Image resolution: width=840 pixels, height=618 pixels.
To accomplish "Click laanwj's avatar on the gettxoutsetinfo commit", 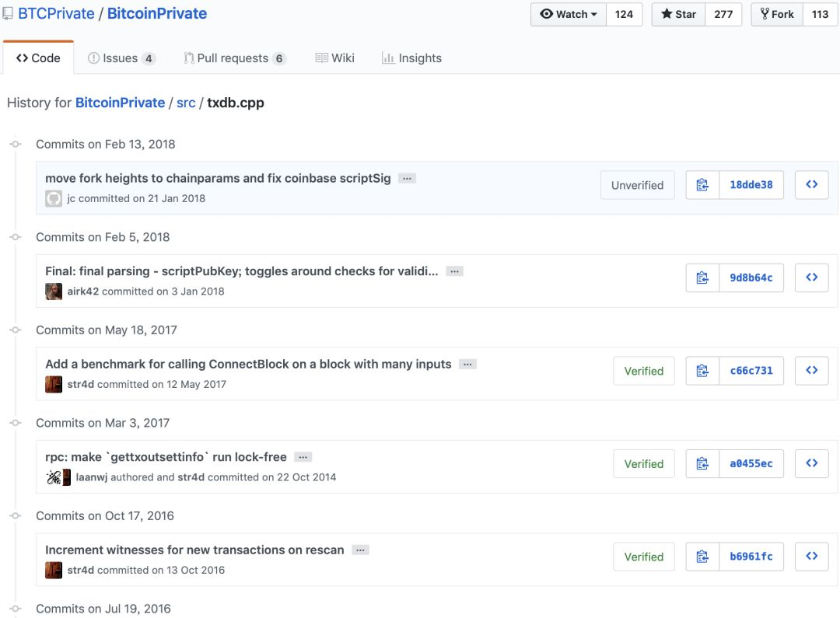I will coord(54,477).
